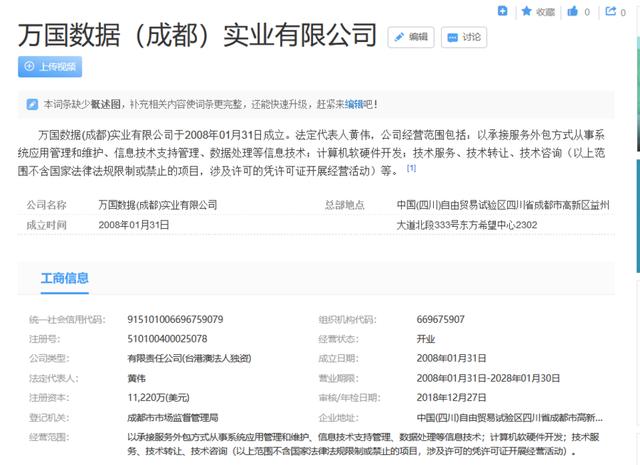This screenshot has height=465, width=640.
Task: Click truncated 企业地址 value in table
Action: 509,418
